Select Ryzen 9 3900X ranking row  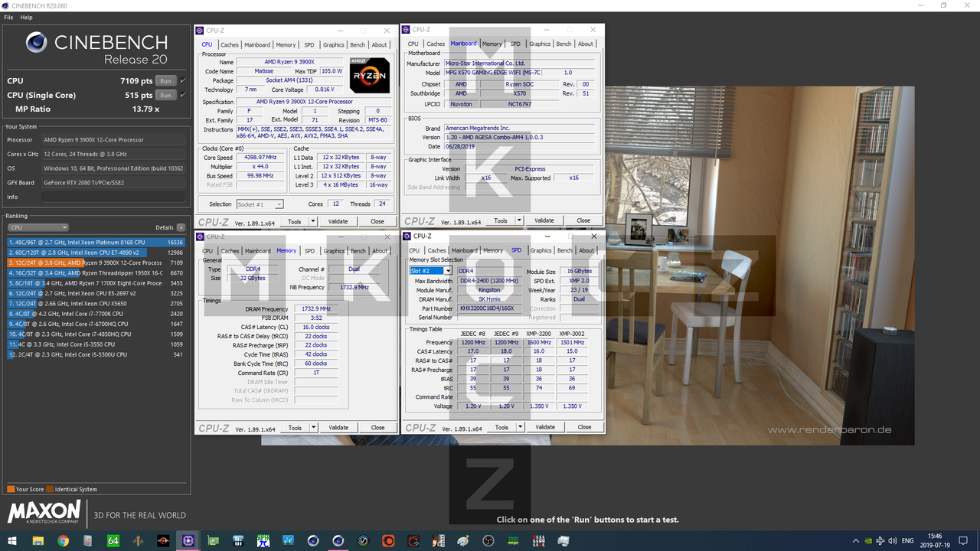coord(96,262)
